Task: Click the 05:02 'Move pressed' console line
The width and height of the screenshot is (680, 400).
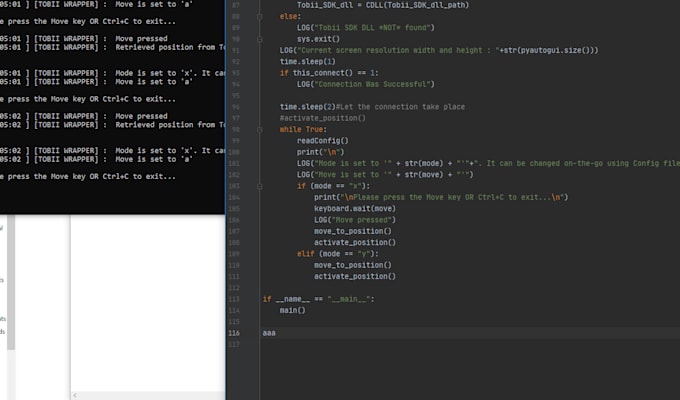Action: tap(84, 116)
